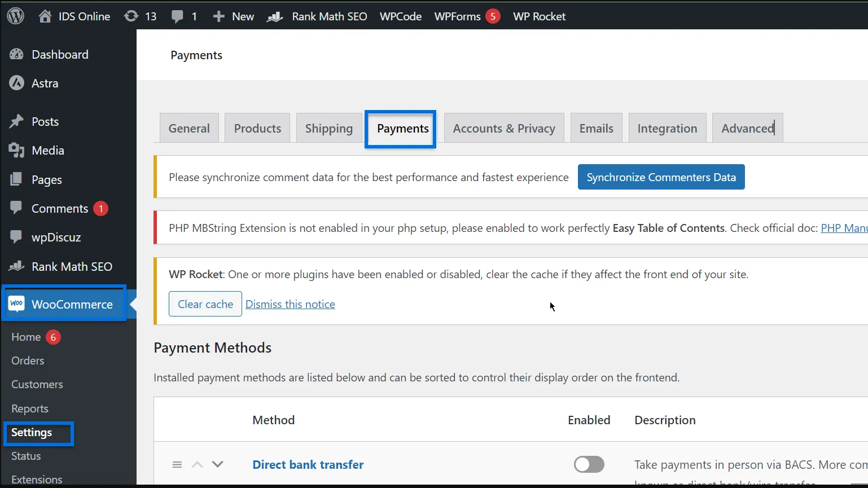Click the Enabled column header

(x=589, y=420)
